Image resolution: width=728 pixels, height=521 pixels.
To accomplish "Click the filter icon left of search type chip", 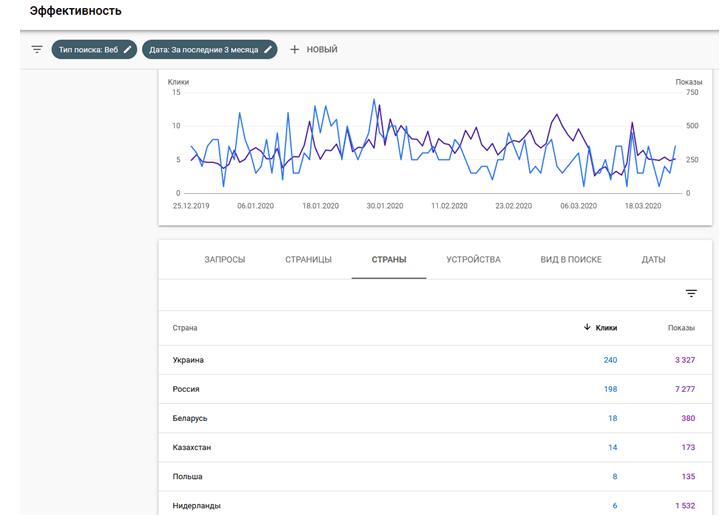I will [x=37, y=49].
